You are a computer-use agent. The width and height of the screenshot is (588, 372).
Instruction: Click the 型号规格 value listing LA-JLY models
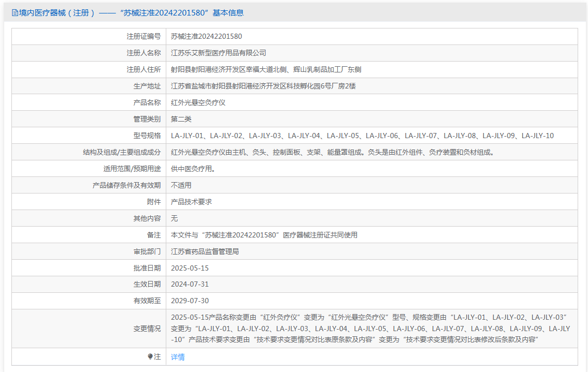pos(362,136)
